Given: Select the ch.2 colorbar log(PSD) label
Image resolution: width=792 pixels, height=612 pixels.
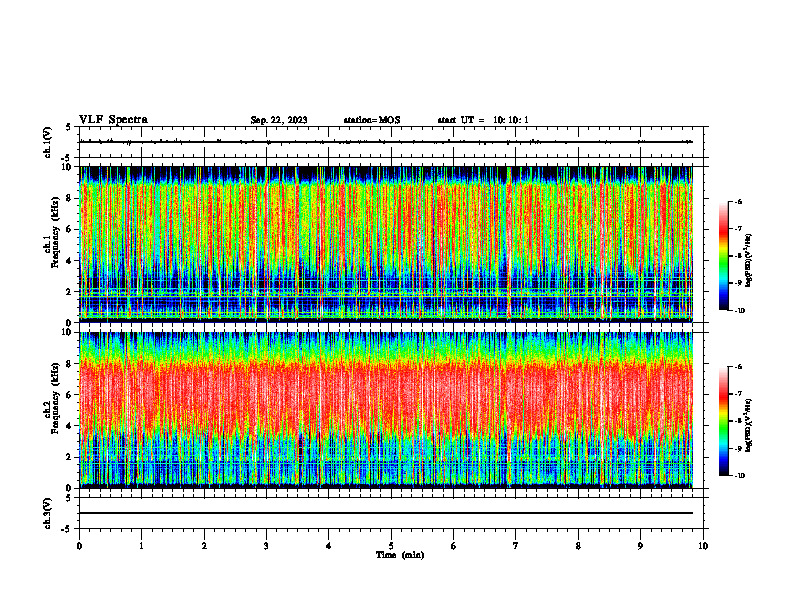Looking at the screenshot, I should (748, 425).
